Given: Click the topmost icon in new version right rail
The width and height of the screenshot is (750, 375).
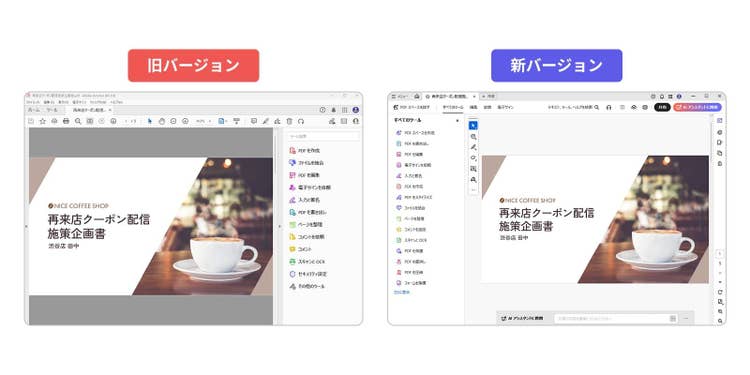Looking at the screenshot, I should [720, 121].
